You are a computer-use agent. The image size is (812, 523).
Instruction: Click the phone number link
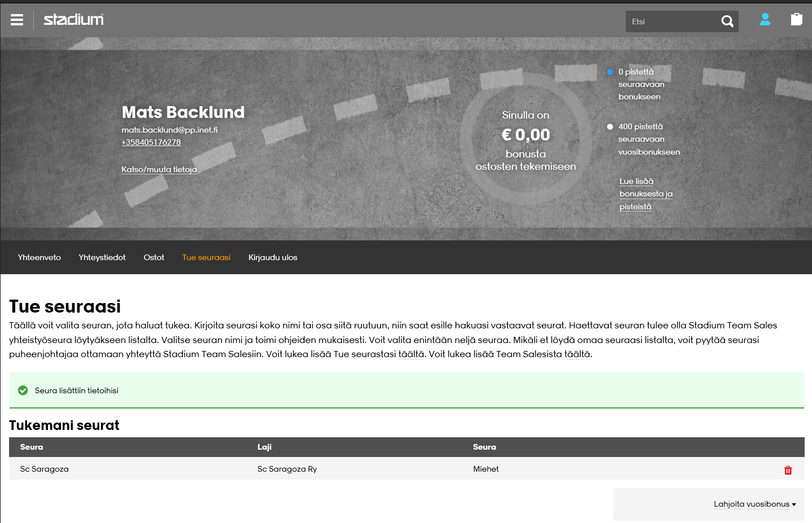tap(151, 142)
